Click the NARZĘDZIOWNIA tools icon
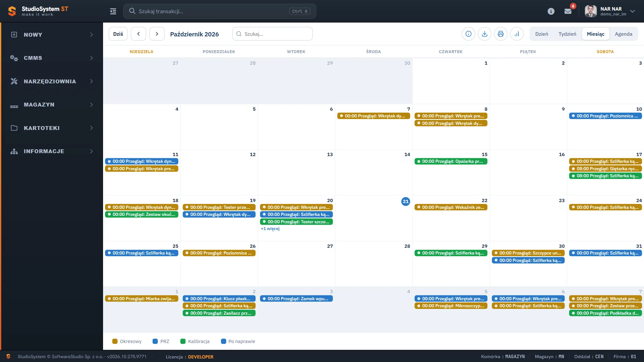The image size is (644, 362). pyautogui.click(x=14, y=81)
